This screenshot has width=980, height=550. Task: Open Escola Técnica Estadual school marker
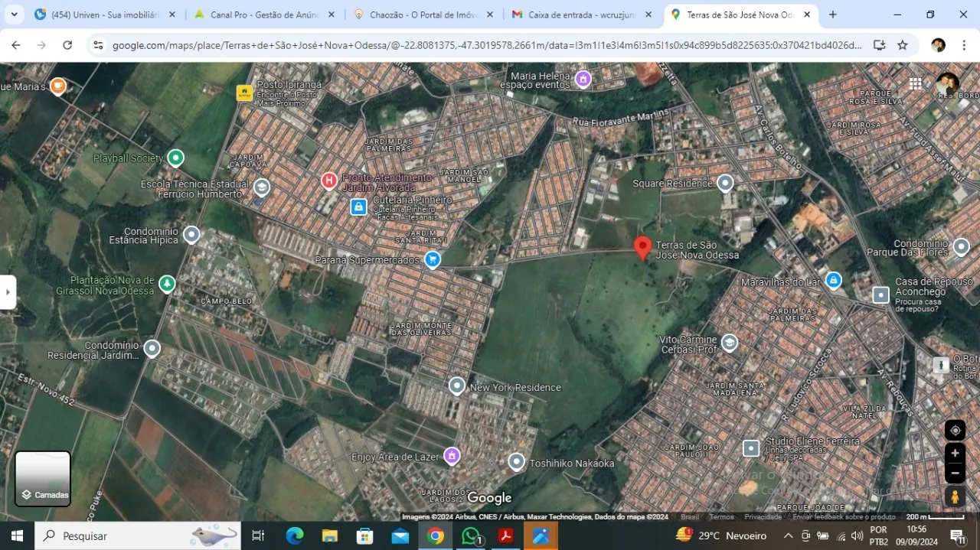pos(262,187)
